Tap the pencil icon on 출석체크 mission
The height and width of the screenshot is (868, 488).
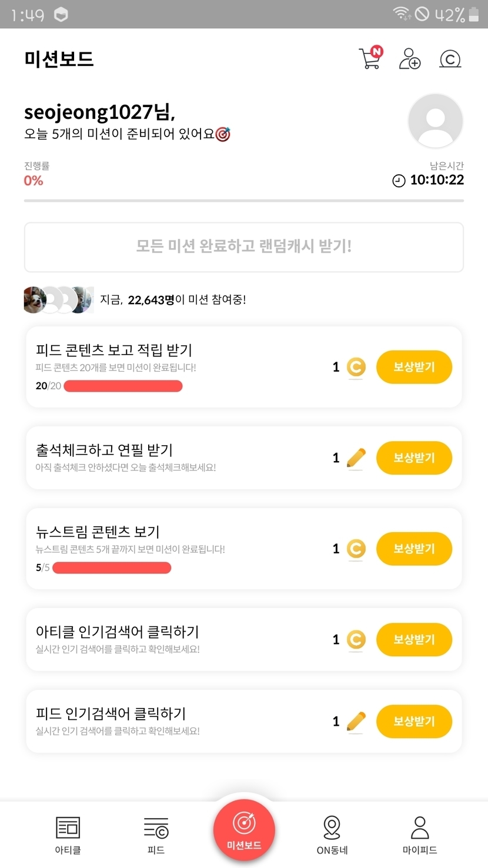[356, 458]
